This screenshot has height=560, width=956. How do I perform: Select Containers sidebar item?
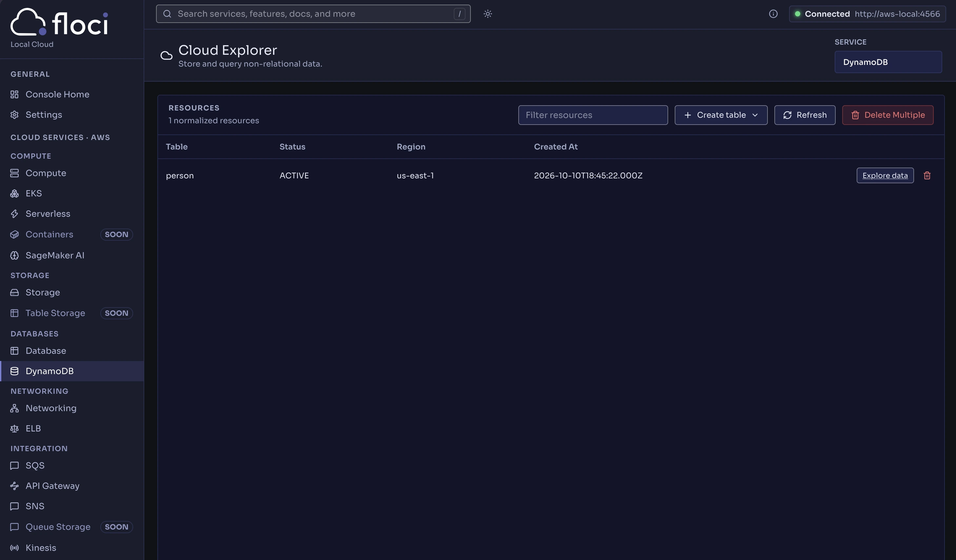72,234
